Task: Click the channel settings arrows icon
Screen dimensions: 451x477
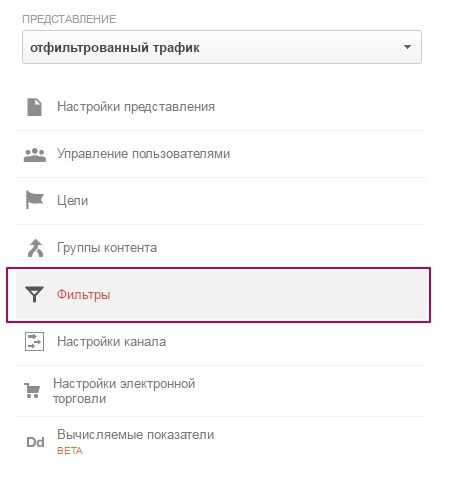Action: (x=34, y=342)
